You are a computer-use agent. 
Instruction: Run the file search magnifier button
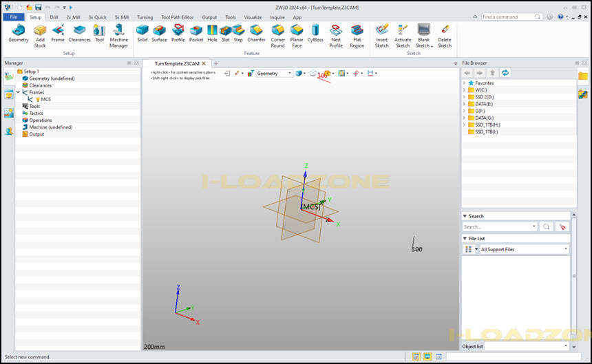[x=547, y=226]
